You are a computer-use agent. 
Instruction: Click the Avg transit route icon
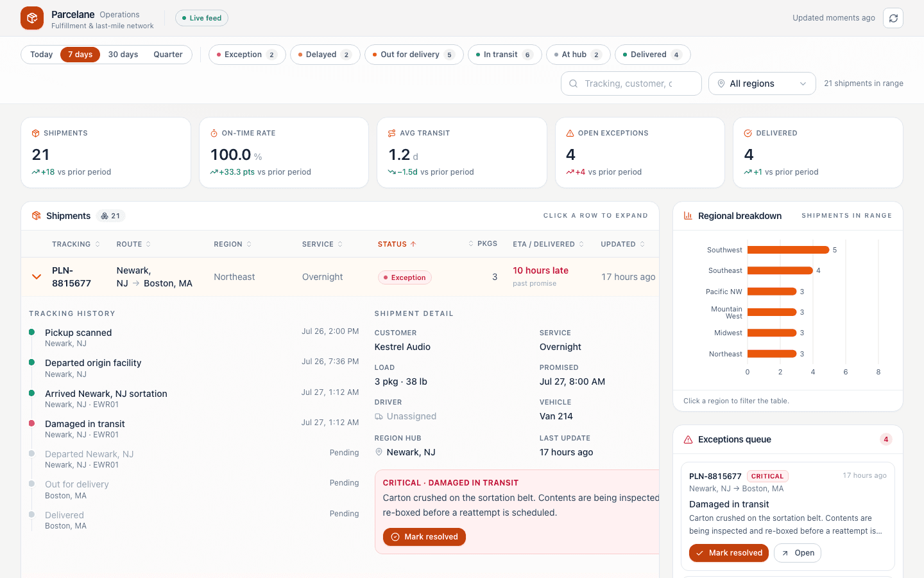coord(392,133)
